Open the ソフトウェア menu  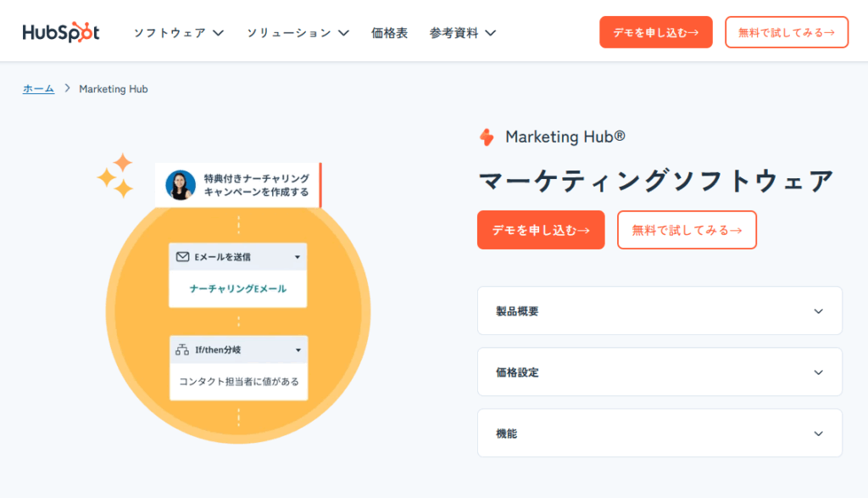(x=179, y=33)
